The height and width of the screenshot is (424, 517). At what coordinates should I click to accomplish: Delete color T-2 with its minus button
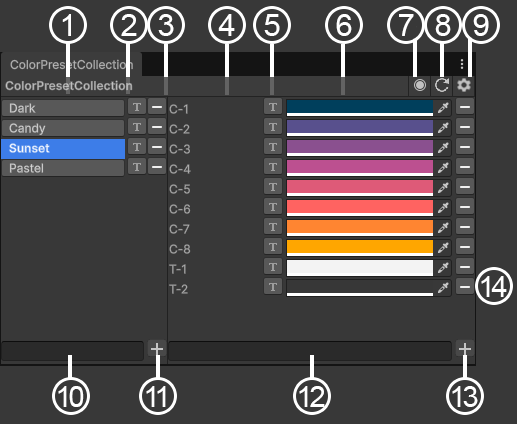pos(465,287)
